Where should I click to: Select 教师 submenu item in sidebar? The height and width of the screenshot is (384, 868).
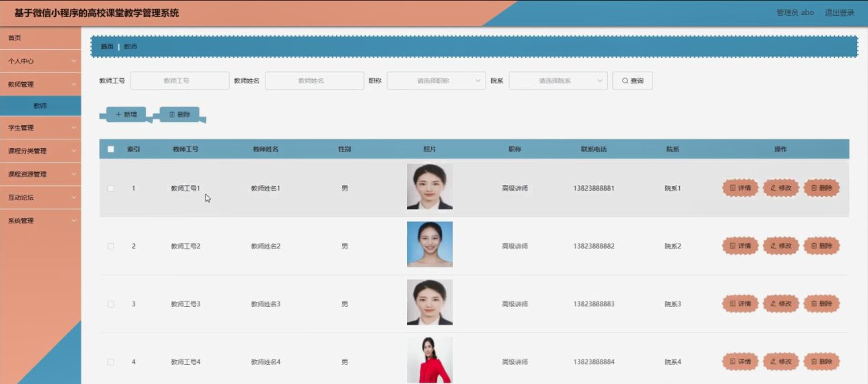click(x=40, y=106)
